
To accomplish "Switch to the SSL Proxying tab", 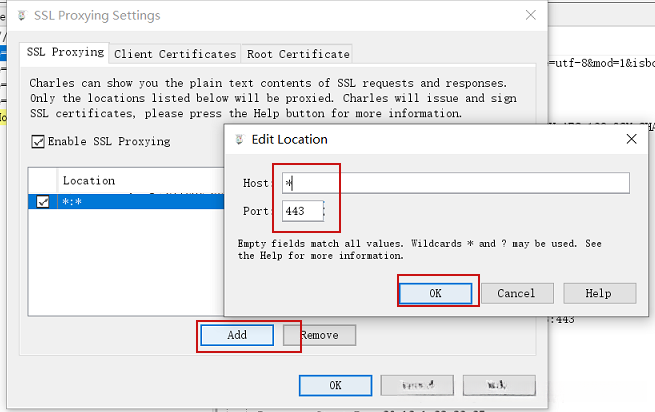I will point(64,53).
